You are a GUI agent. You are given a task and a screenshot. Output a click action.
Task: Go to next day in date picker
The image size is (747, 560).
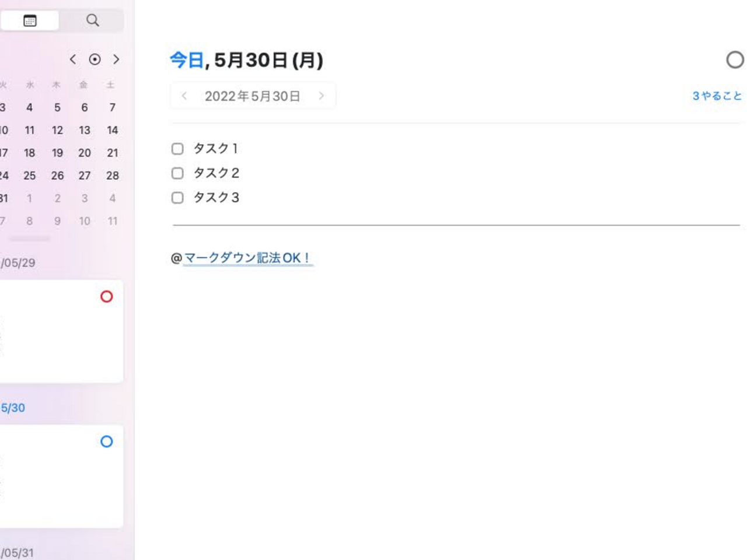(321, 96)
